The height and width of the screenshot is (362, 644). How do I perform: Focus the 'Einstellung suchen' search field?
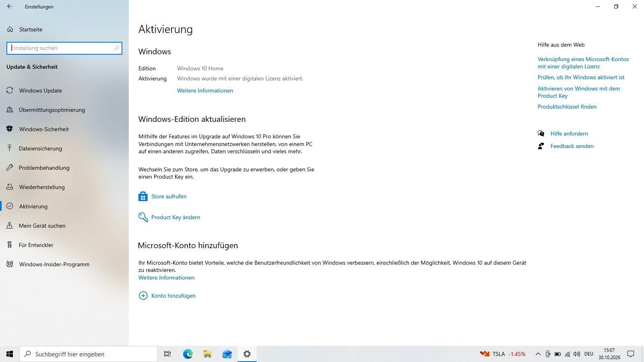click(64, 48)
